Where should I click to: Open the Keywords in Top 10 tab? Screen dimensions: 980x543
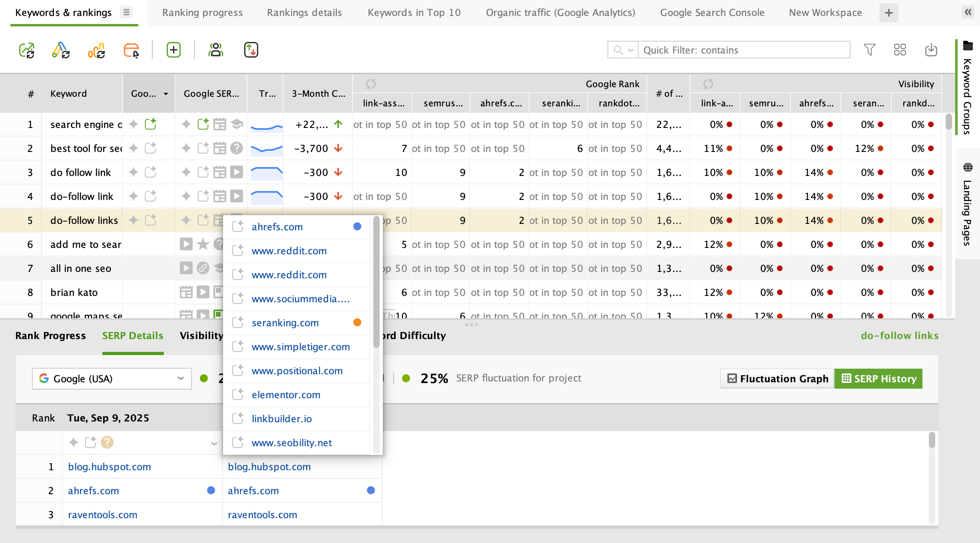(414, 12)
